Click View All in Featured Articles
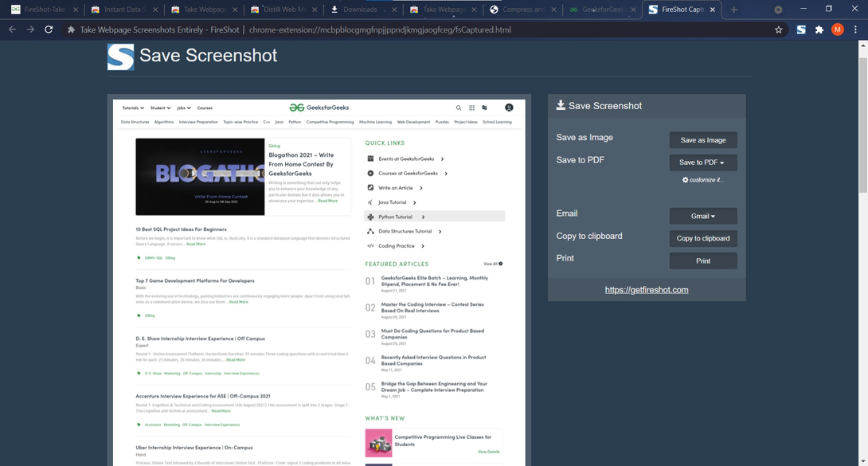 pos(493,264)
